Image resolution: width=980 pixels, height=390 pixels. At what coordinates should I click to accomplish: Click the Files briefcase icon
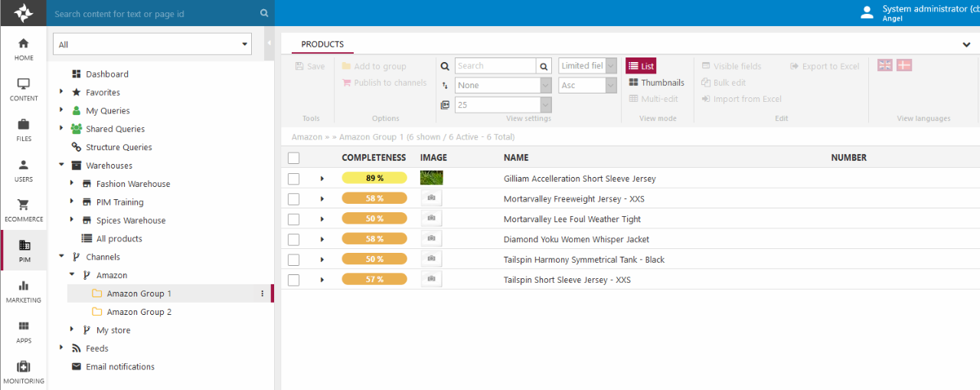coord(23,124)
